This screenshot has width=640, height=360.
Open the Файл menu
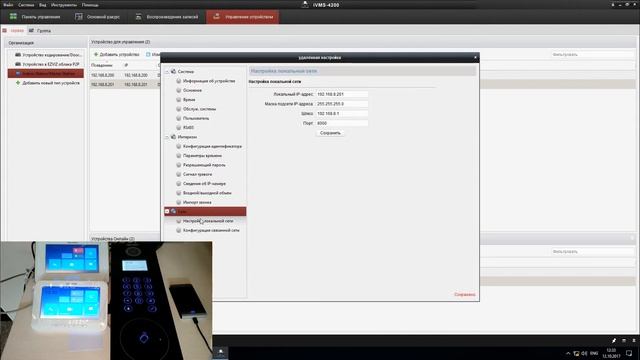pyautogui.click(x=8, y=5)
